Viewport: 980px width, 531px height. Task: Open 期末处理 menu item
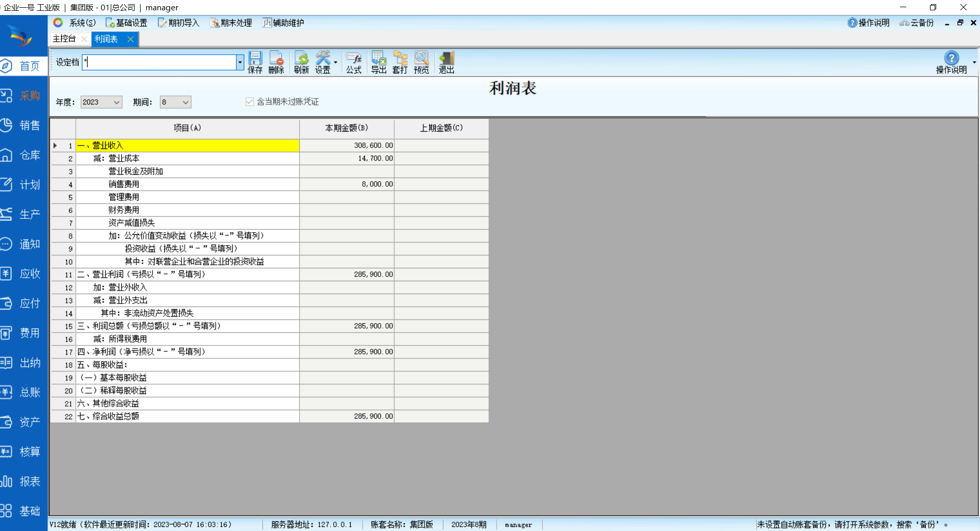point(231,23)
